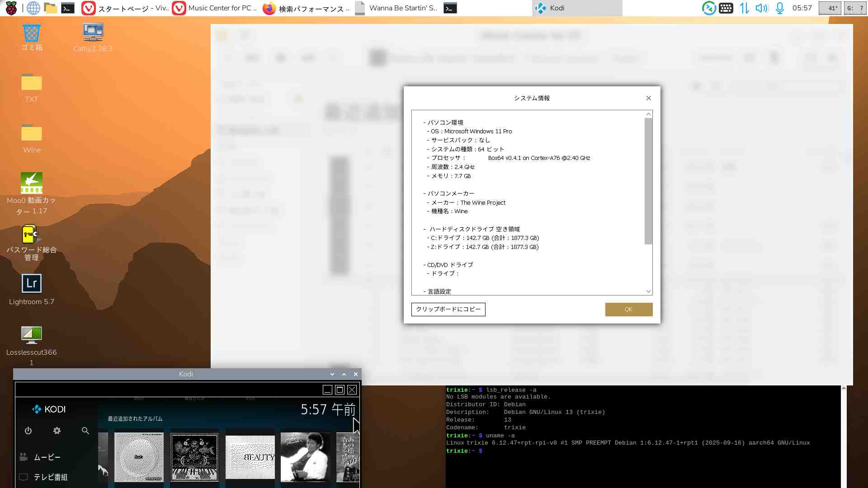Click Kodi power icon
The height and width of the screenshot is (488, 868).
click(x=28, y=431)
